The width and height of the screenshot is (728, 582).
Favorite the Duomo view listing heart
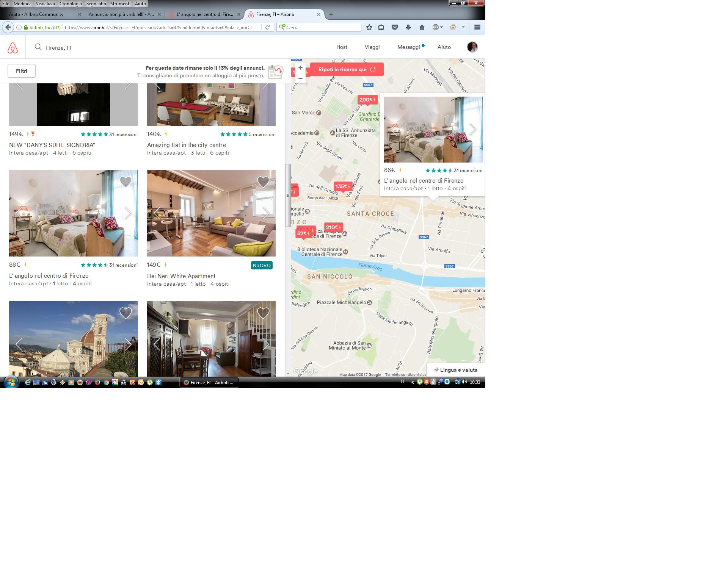pyautogui.click(x=126, y=313)
